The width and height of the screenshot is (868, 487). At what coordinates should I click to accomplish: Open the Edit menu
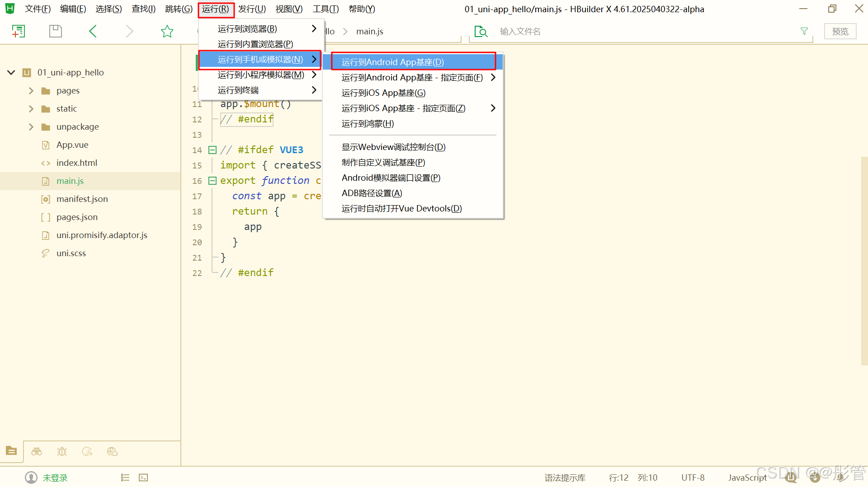(73, 9)
